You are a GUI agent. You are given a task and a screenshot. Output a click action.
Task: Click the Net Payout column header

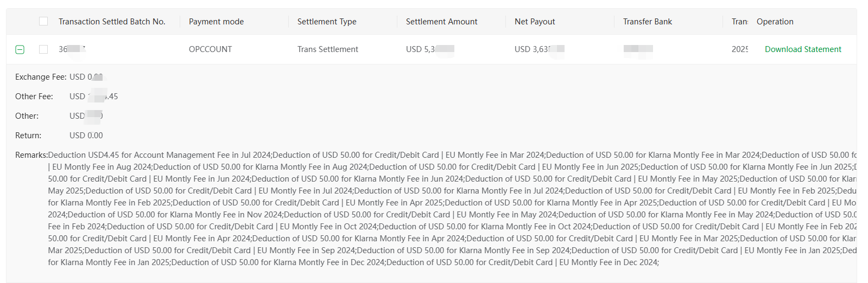pyautogui.click(x=535, y=22)
